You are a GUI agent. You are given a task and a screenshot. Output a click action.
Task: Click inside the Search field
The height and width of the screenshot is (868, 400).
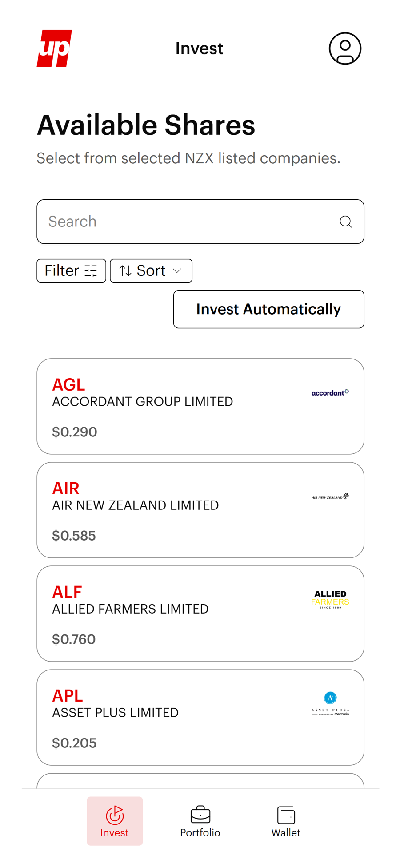[x=178, y=221]
